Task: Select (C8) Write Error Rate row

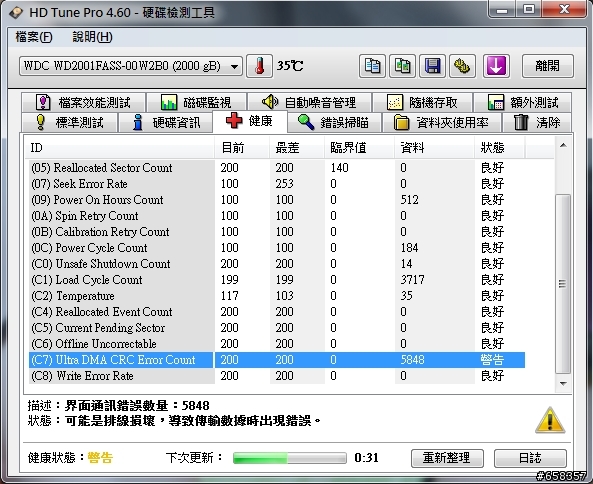Action: click(277, 376)
